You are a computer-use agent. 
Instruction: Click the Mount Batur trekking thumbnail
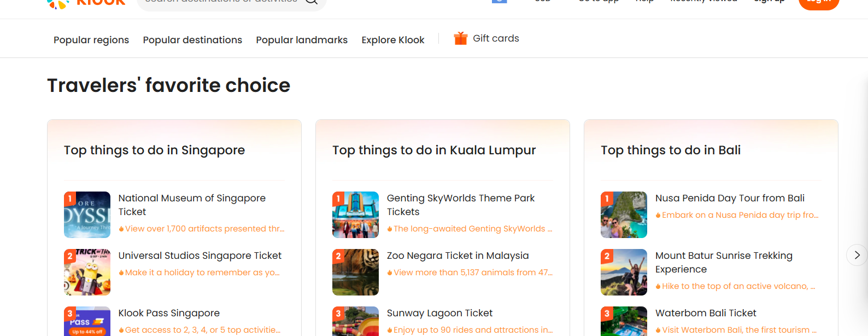click(x=624, y=272)
